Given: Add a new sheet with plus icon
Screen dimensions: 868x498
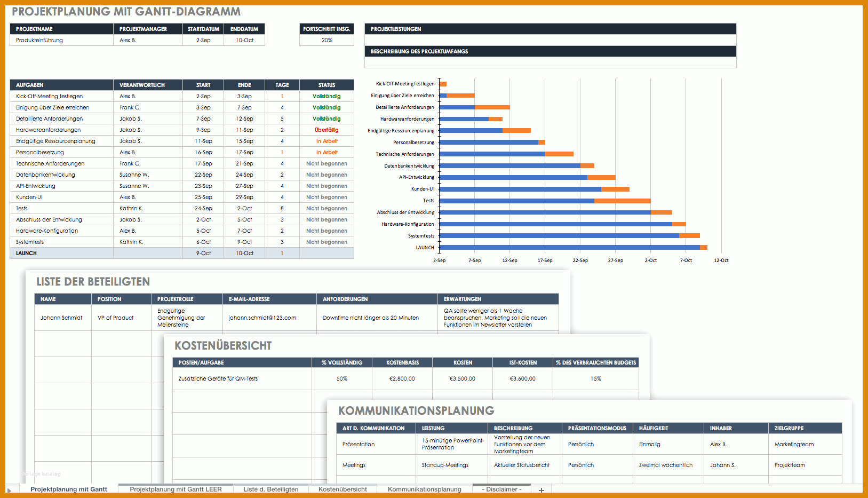Looking at the screenshot, I should tap(541, 489).
